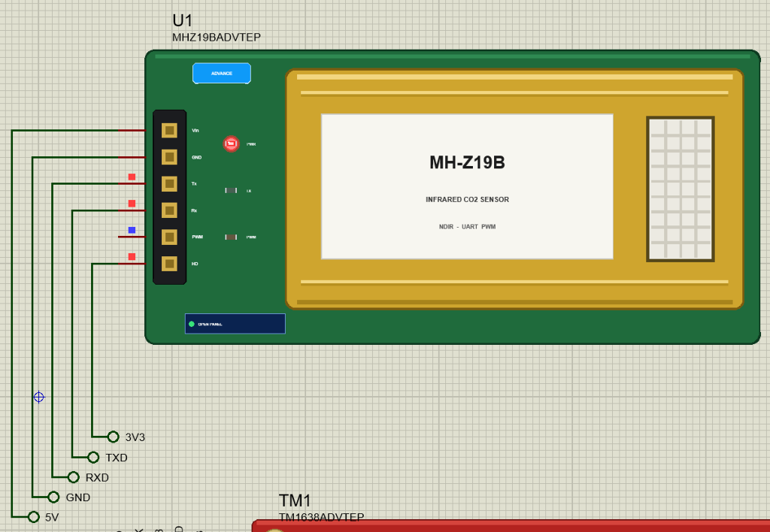The height and width of the screenshot is (532, 770).
Task: Click the TXD terminal label text
Action: pos(117,458)
